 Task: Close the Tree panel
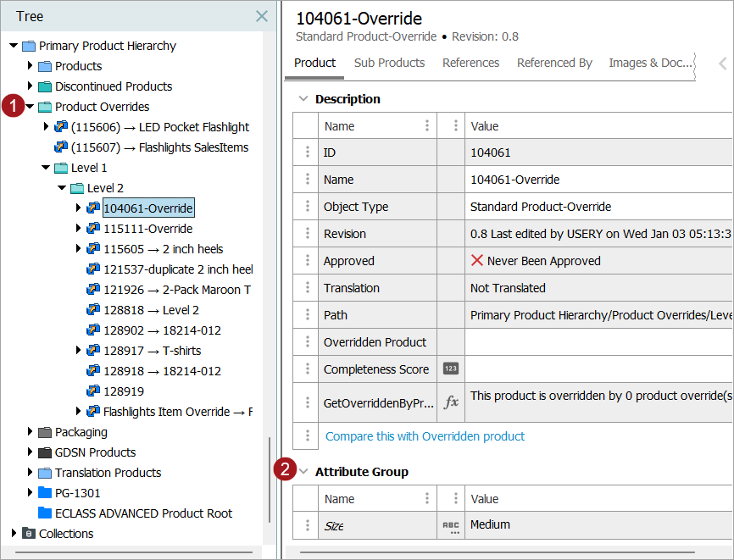pyautogui.click(x=262, y=16)
